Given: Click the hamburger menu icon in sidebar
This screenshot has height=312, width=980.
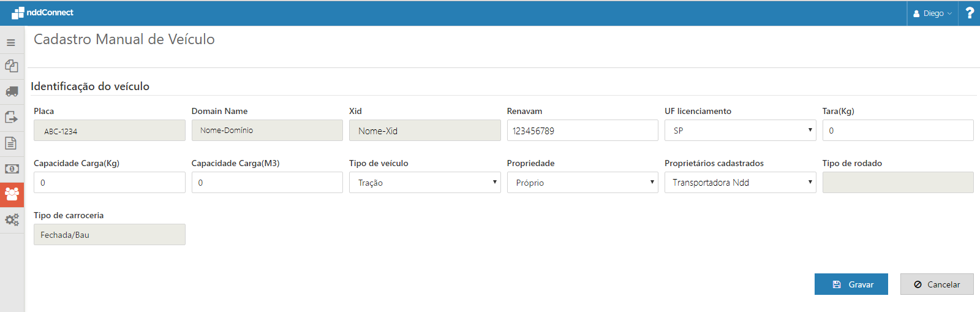Looking at the screenshot, I should (11, 43).
